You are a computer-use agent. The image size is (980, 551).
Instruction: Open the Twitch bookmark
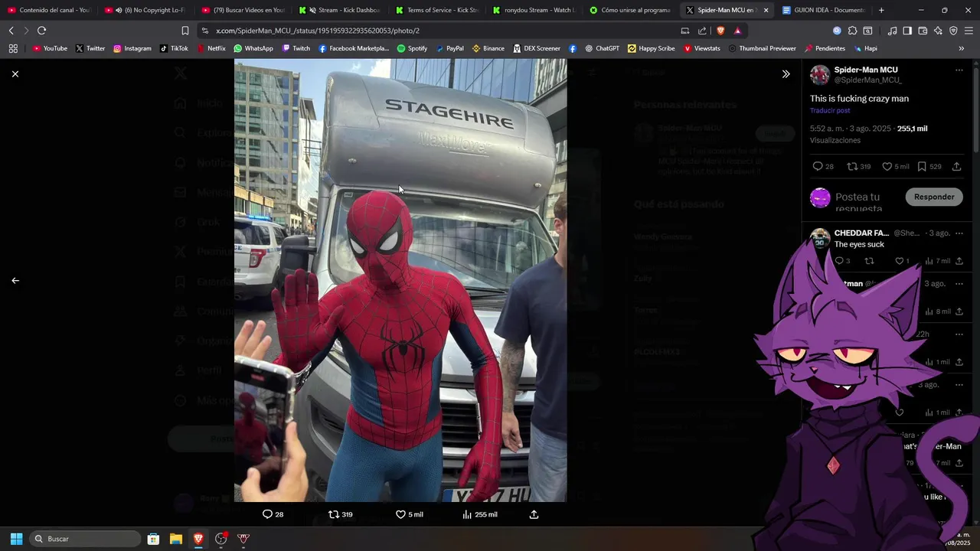pos(296,48)
